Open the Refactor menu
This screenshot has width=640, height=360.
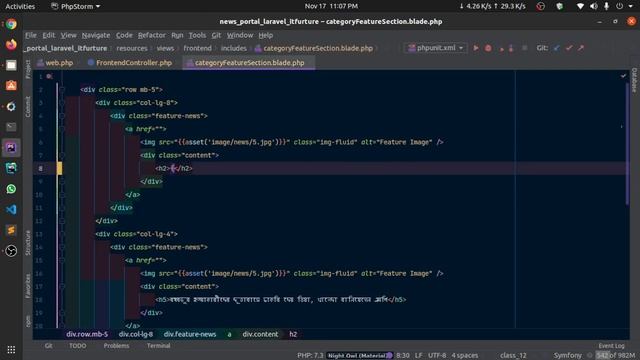click(151, 35)
